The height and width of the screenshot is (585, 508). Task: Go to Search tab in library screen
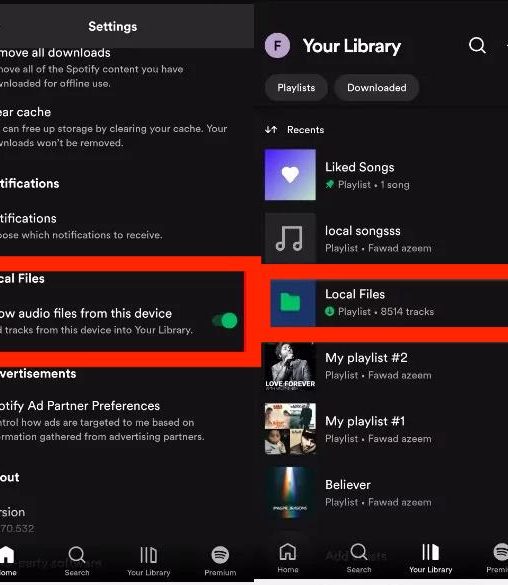359,558
